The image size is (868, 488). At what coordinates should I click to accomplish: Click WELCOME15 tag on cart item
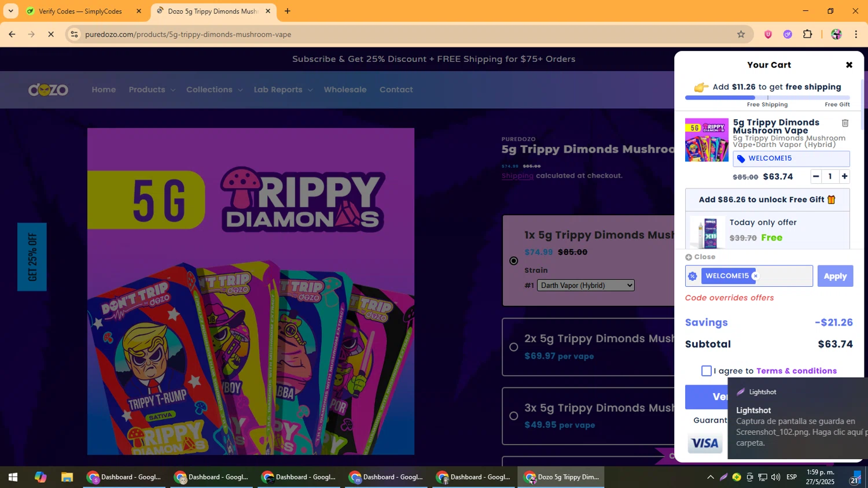[791, 158]
